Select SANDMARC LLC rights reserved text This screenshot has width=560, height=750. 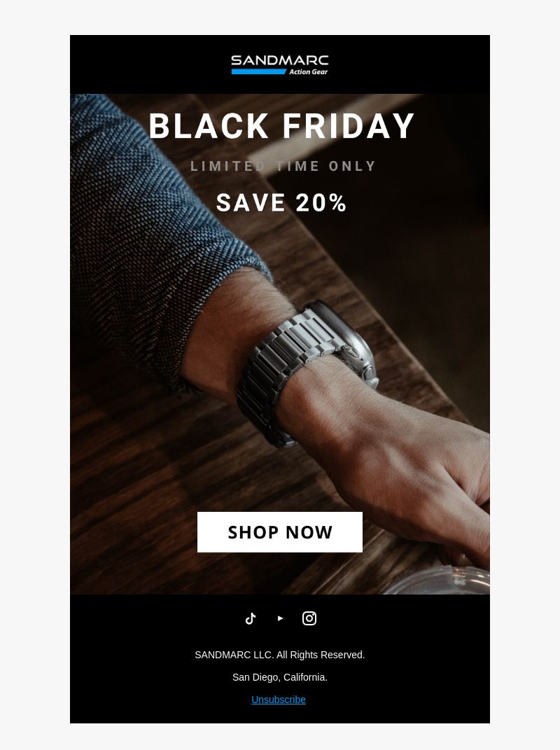click(x=280, y=655)
